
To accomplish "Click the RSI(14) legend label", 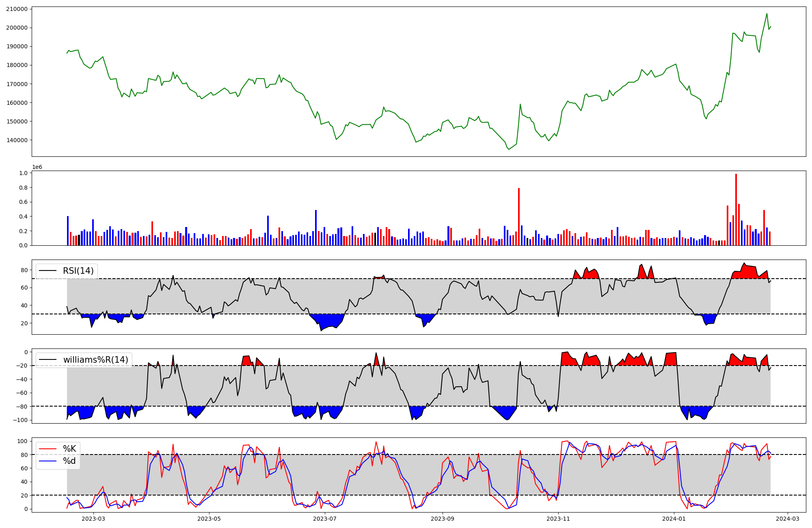I will (x=78, y=271).
